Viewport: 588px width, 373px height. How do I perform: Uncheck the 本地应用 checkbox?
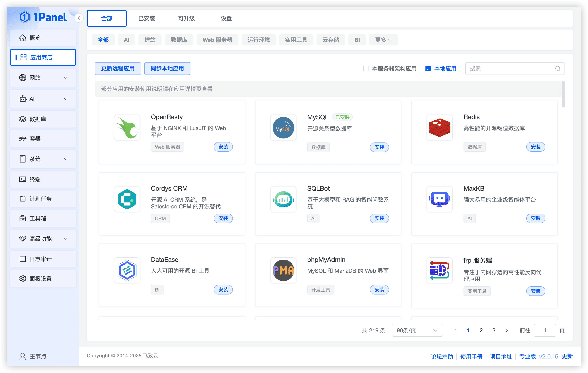[428, 69]
